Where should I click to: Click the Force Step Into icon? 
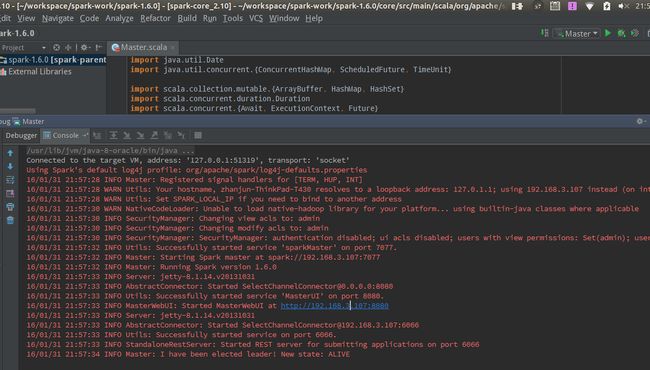(141, 135)
